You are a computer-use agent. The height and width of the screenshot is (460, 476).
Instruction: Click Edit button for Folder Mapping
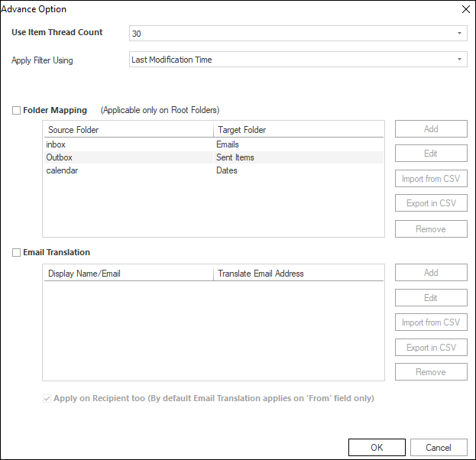pos(431,154)
